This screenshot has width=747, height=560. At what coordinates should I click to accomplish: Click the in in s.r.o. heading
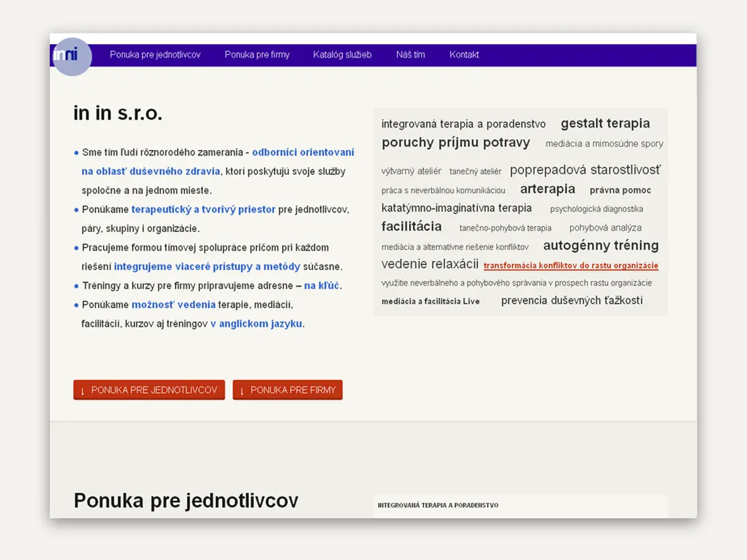pos(118,113)
